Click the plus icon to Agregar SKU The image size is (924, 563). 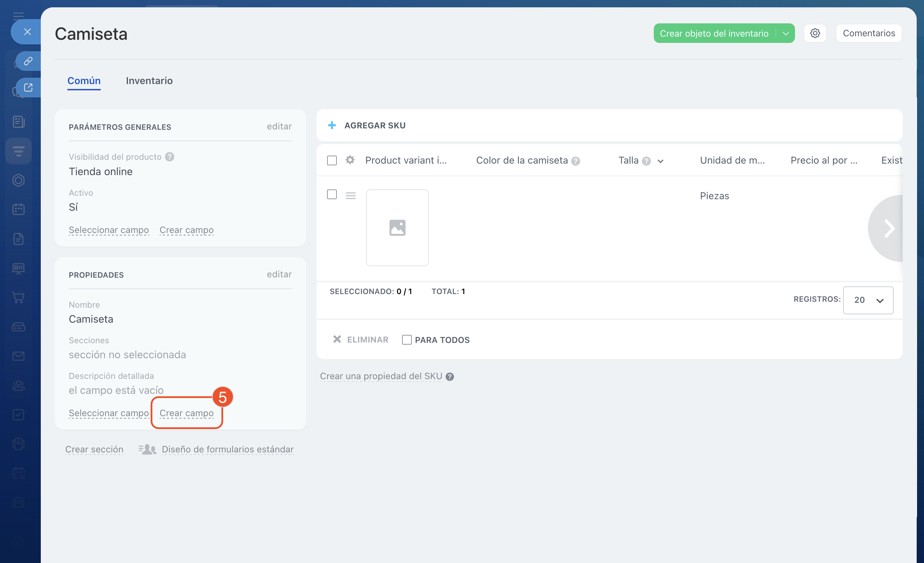pos(332,125)
